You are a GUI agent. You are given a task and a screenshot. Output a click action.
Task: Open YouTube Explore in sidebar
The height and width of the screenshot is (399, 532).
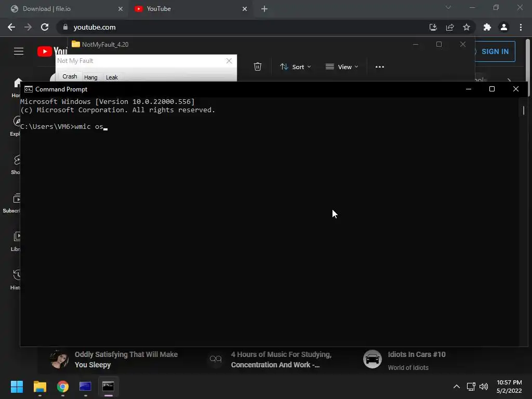tap(16, 126)
